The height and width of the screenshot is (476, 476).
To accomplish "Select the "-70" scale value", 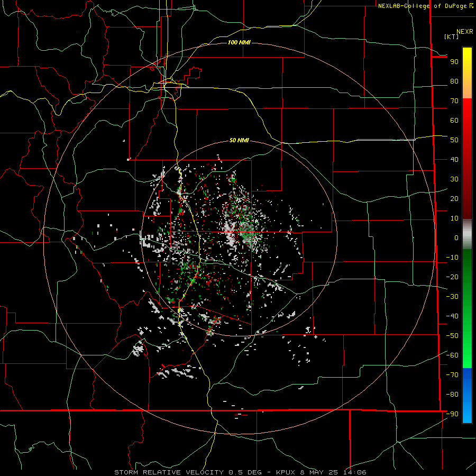I will tap(452, 375).
